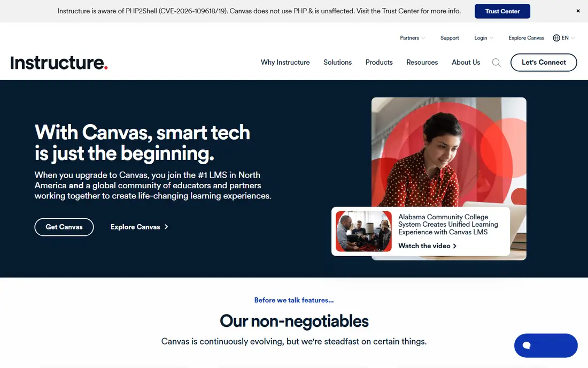Expand the Partners dropdown
The width and height of the screenshot is (588, 368).
pyautogui.click(x=412, y=38)
